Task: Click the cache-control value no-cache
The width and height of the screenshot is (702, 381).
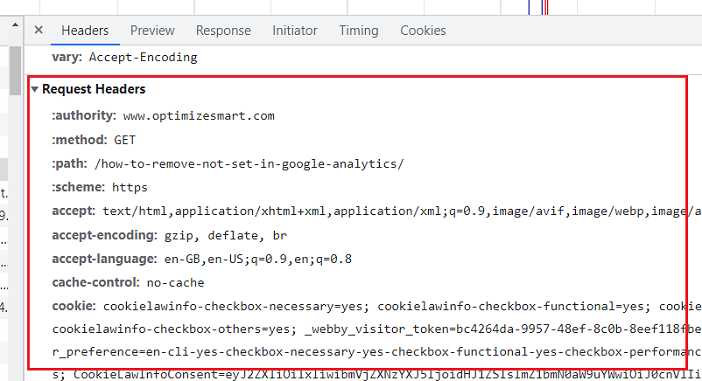Action: point(175,283)
